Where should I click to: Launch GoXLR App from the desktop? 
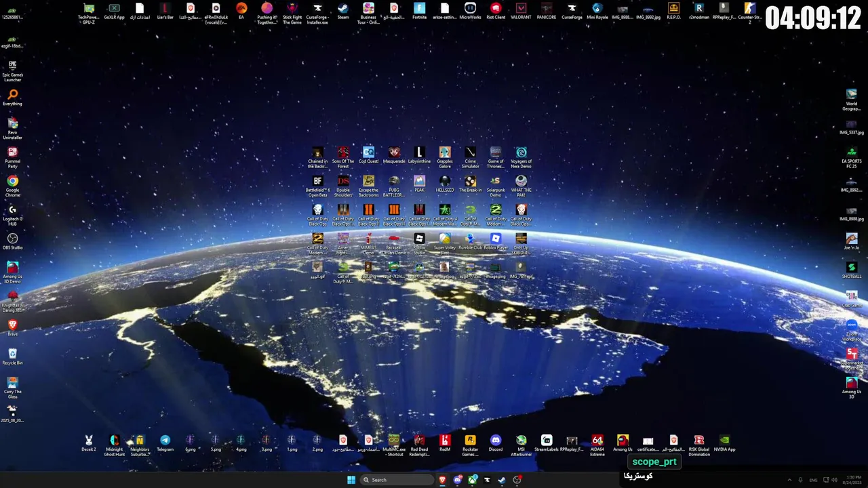(114, 12)
